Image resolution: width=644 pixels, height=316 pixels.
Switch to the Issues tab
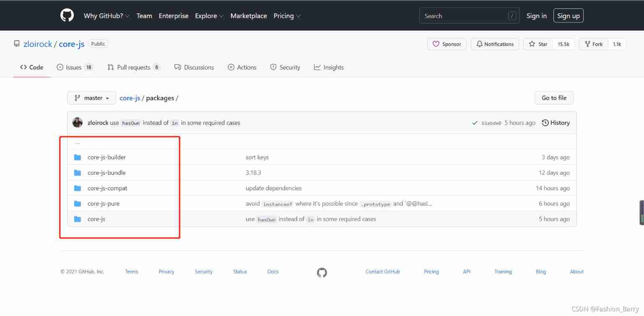pyautogui.click(x=75, y=67)
